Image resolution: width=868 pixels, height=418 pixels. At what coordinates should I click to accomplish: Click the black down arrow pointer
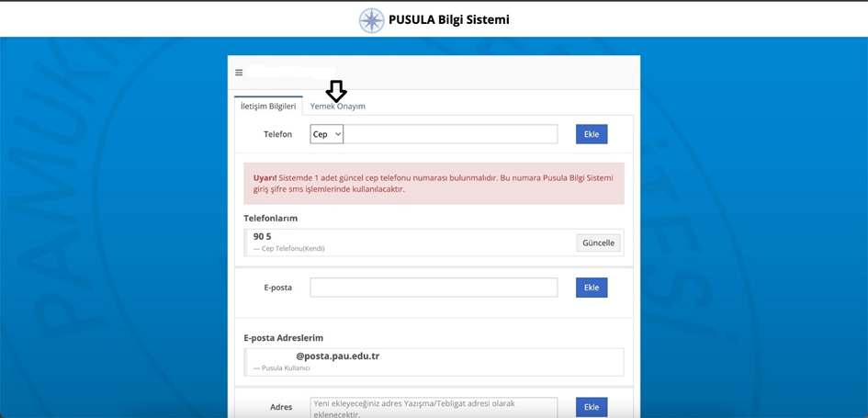pos(336,91)
